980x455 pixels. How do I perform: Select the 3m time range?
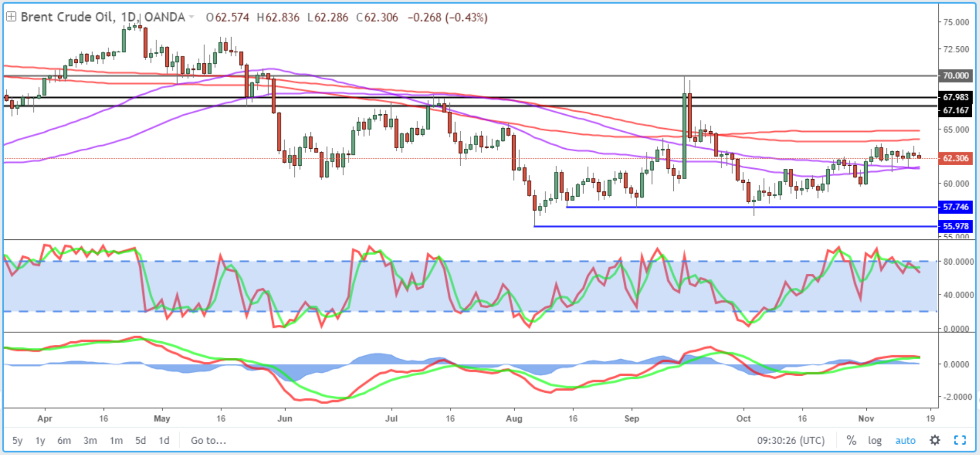point(90,441)
